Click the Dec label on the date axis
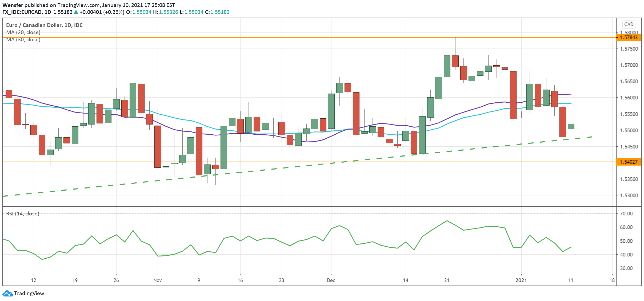644x301 pixels. 331,280
